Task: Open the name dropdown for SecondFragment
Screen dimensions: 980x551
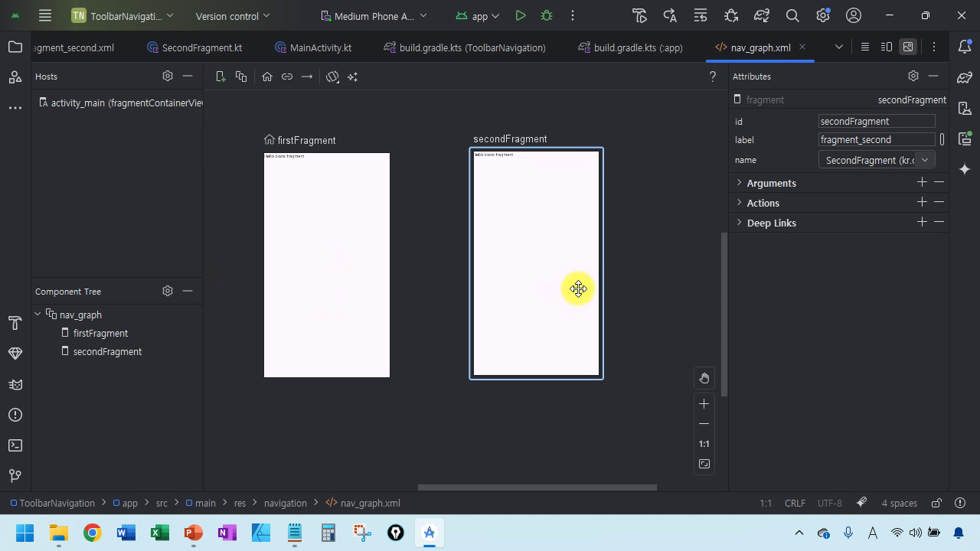Action: [x=925, y=160]
